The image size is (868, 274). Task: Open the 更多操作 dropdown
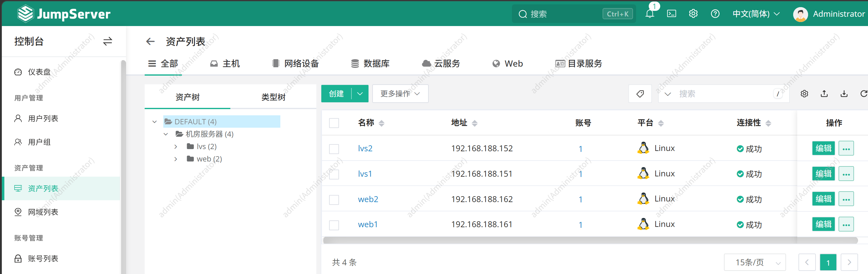pos(400,94)
